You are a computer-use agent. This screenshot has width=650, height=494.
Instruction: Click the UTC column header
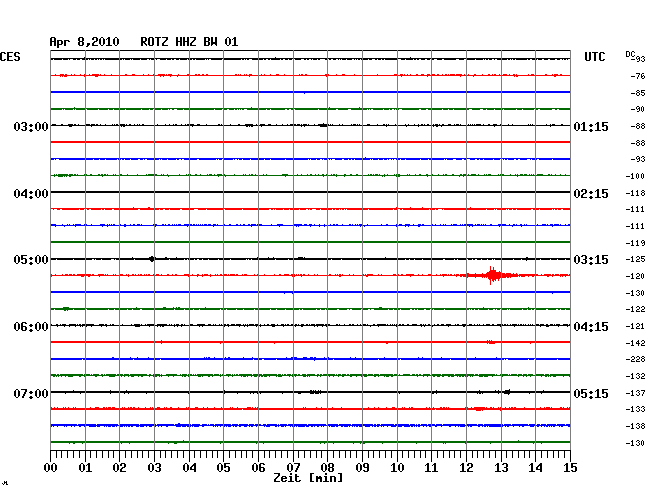(594, 57)
